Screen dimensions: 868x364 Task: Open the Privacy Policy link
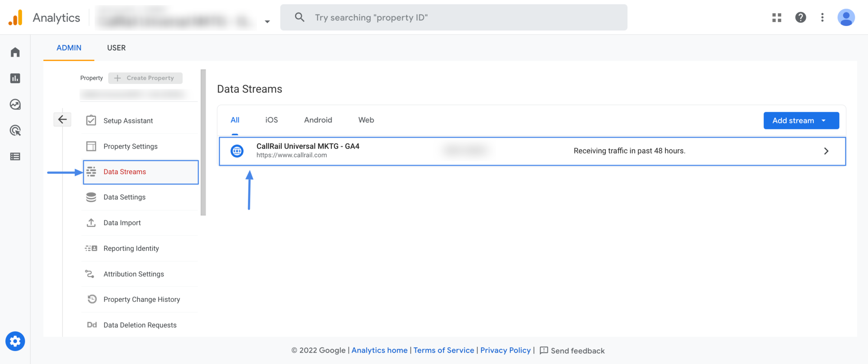[x=506, y=350]
